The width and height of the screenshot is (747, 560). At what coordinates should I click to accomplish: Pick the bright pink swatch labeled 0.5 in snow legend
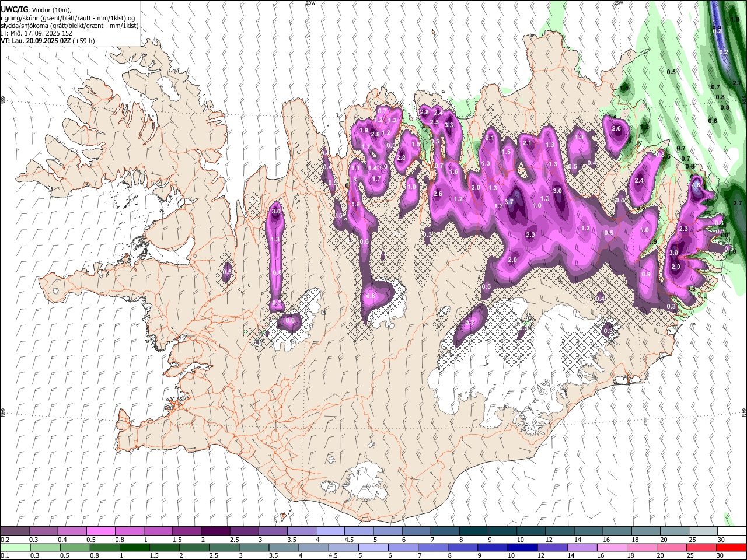pos(100,531)
